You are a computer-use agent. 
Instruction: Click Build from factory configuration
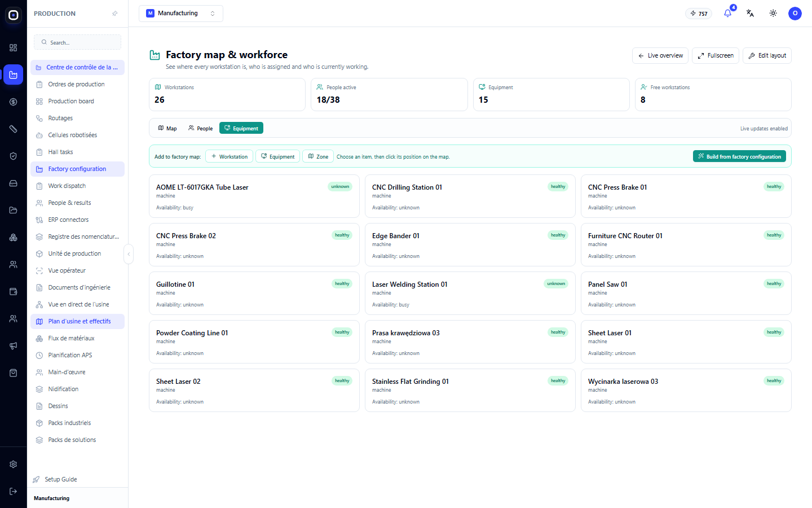(739, 156)
